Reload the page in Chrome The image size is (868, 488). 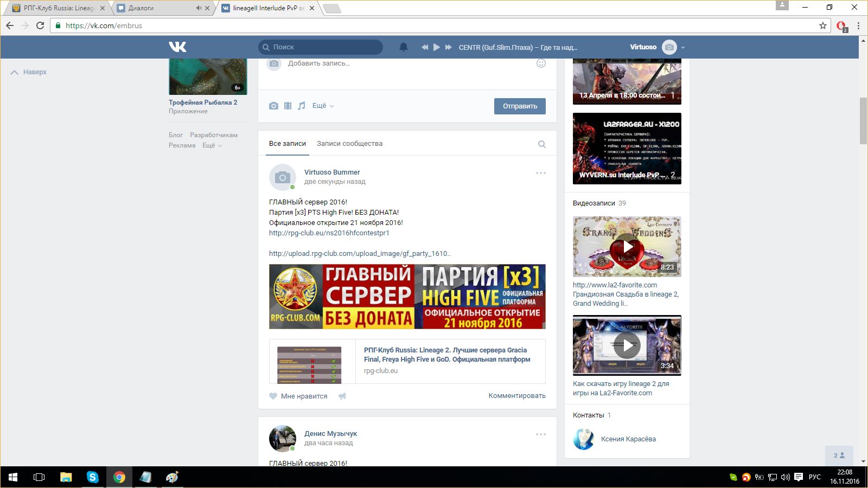(x=40, y=25)
